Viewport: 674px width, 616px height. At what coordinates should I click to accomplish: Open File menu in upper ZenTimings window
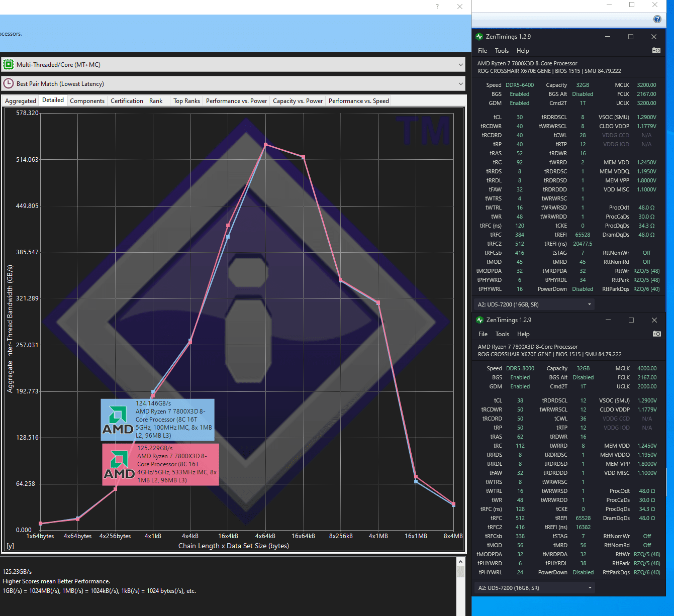click(x=483, y=51)
